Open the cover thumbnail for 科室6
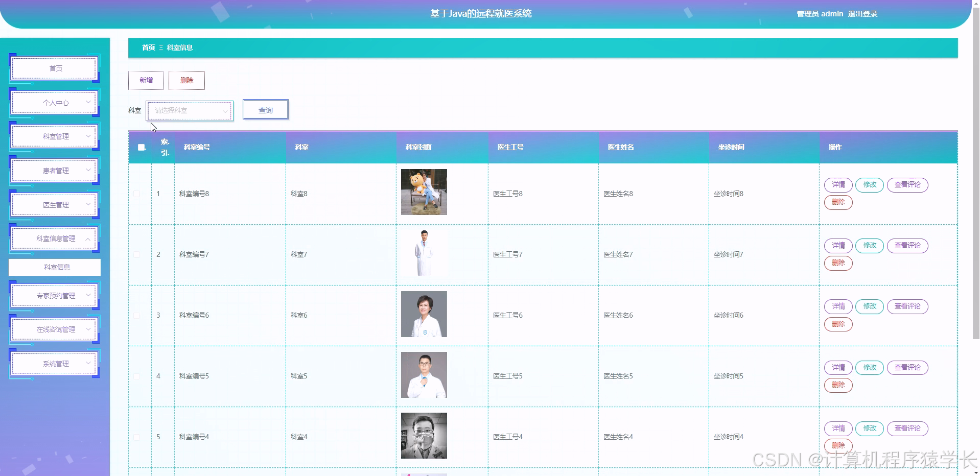The height and width of the screenshot is (476, 980). (424, 314)
